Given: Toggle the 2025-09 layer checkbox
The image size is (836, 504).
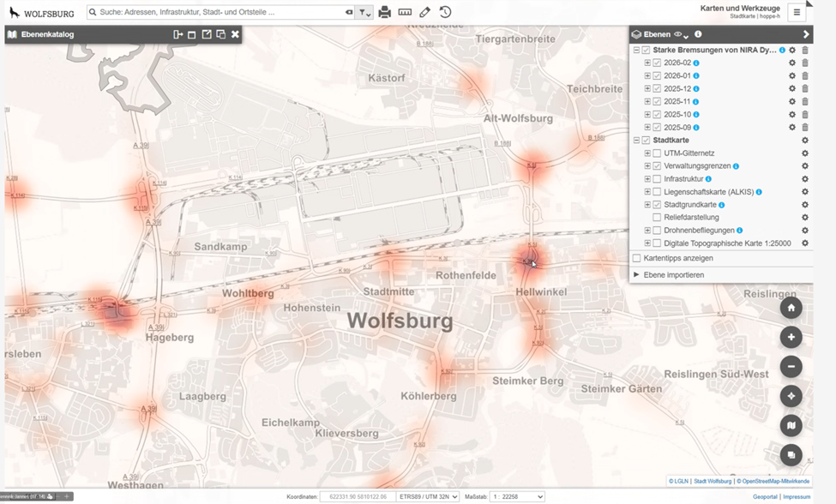Looking at the screenshot, I should pyautogui.click(x=657, y=128).
